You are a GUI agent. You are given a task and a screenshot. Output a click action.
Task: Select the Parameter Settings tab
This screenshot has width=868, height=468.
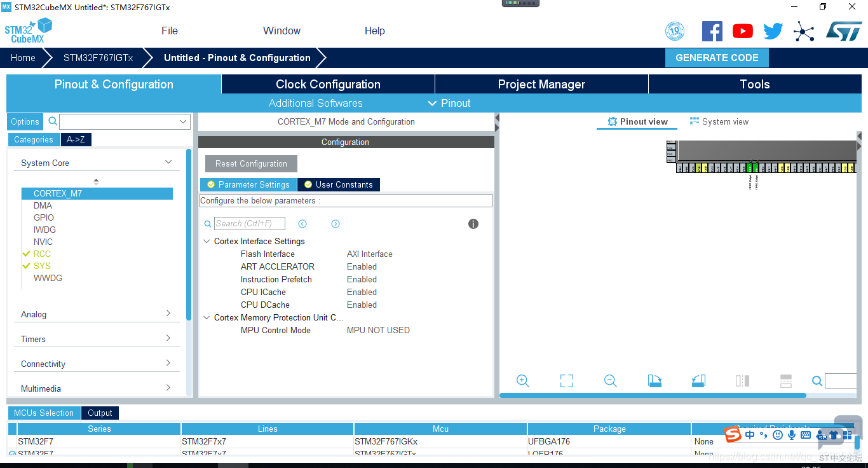pyautogui.click(x=248, y=184)
